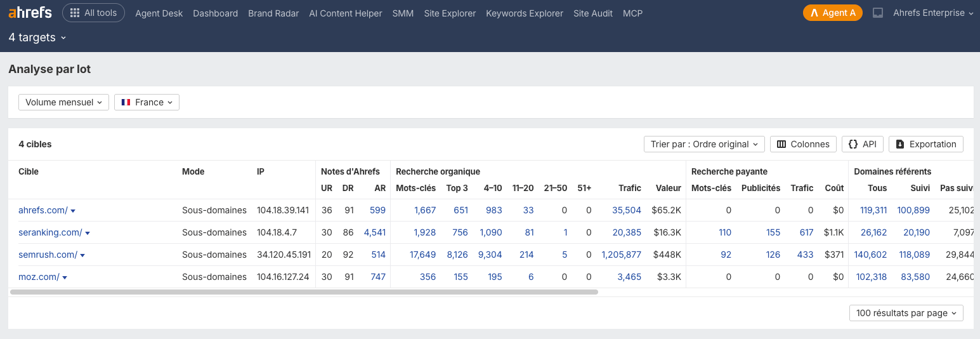Screen dimensions: 980x339
Task: Click the Exportation button
Action: pos(926,144)
